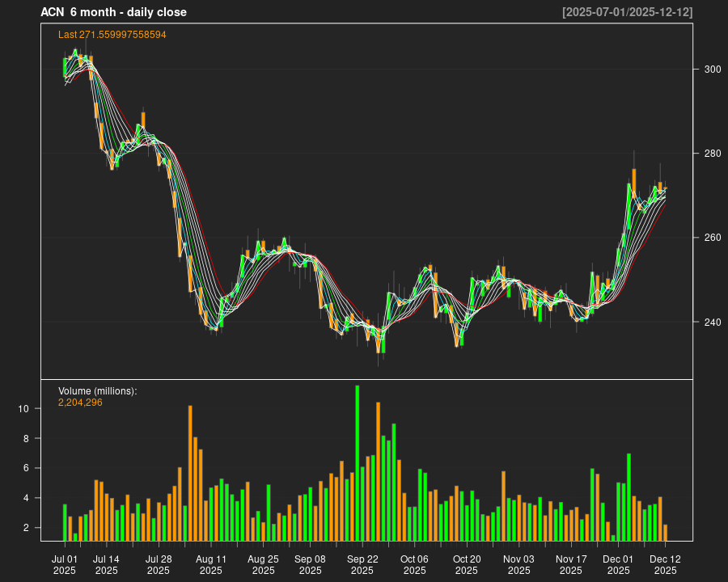The height and width of the screenshot is (582, 728).
Task: Click the tallest orange bar in early August
Action: pos(190,473)
